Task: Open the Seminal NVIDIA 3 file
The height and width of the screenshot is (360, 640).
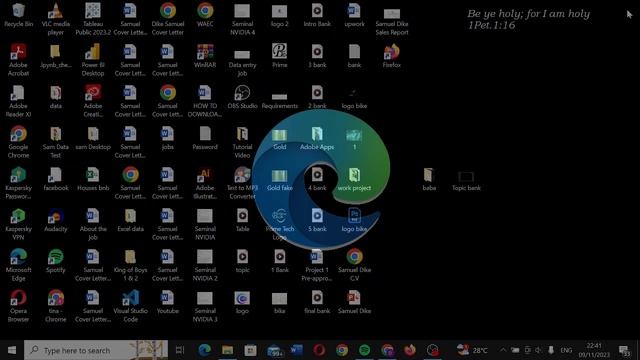Action: point(205,306)
